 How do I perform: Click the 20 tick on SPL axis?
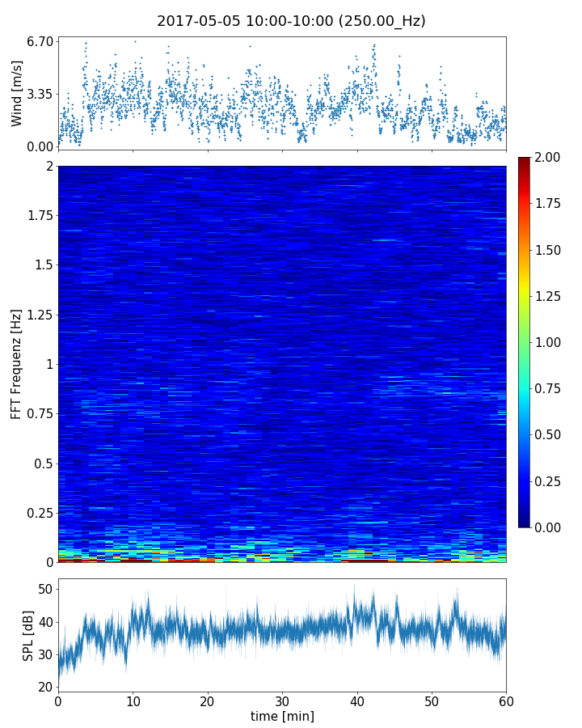coord(44,687)
